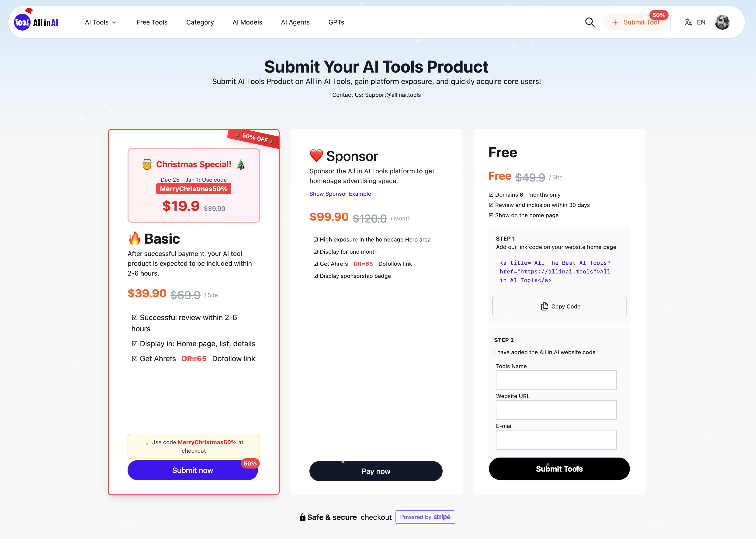Click the red heart Sponsor icon

pyautogui.click(x=316, y=156)
